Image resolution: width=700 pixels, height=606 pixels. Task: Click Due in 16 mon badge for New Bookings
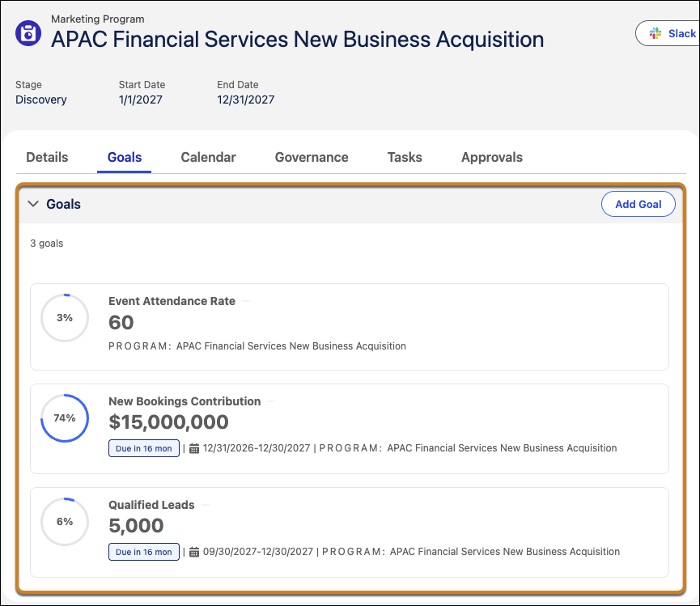144,448
